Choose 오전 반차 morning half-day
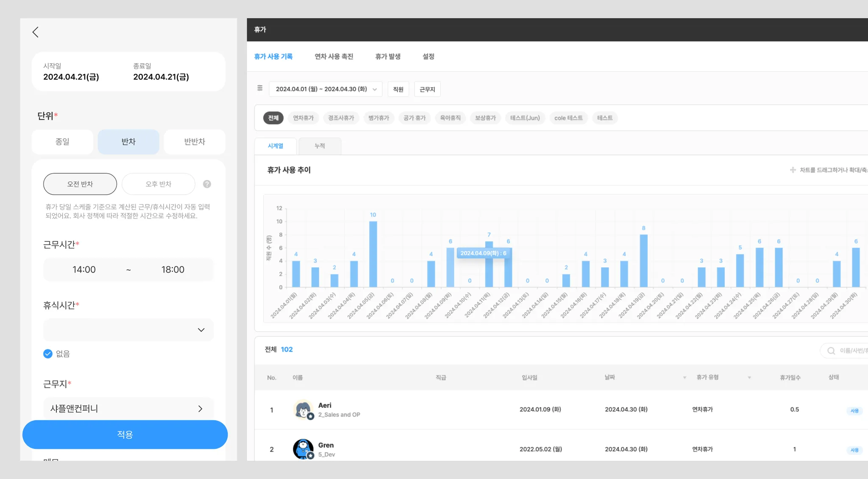This screenshot has height=479, width=868. (x=80, y=184)
